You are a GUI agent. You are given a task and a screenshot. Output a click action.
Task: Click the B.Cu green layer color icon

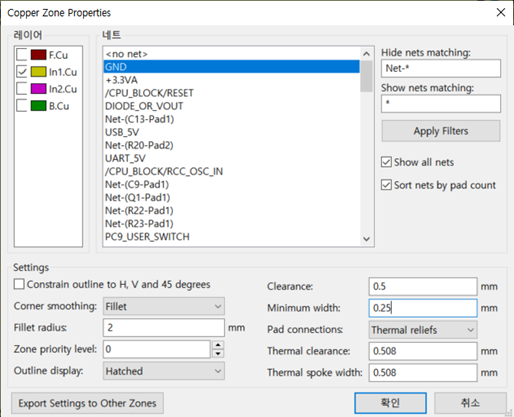pos(38,106)
